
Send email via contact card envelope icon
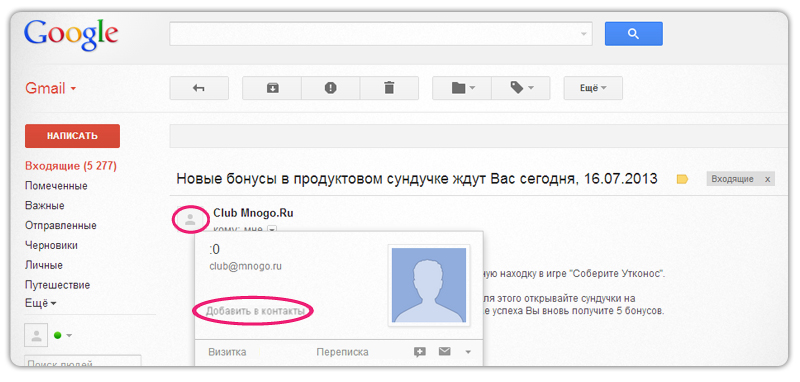pyautogui.click(x=444, y=351)
